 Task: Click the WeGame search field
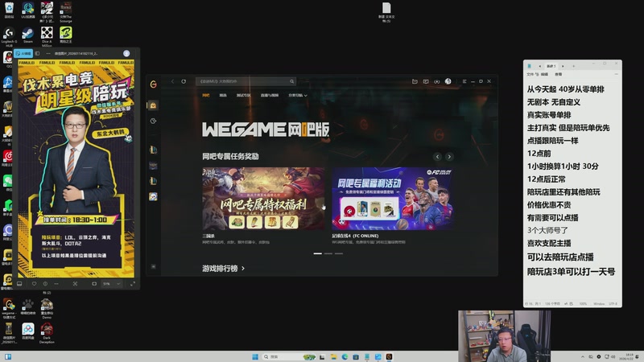point(246,81)
